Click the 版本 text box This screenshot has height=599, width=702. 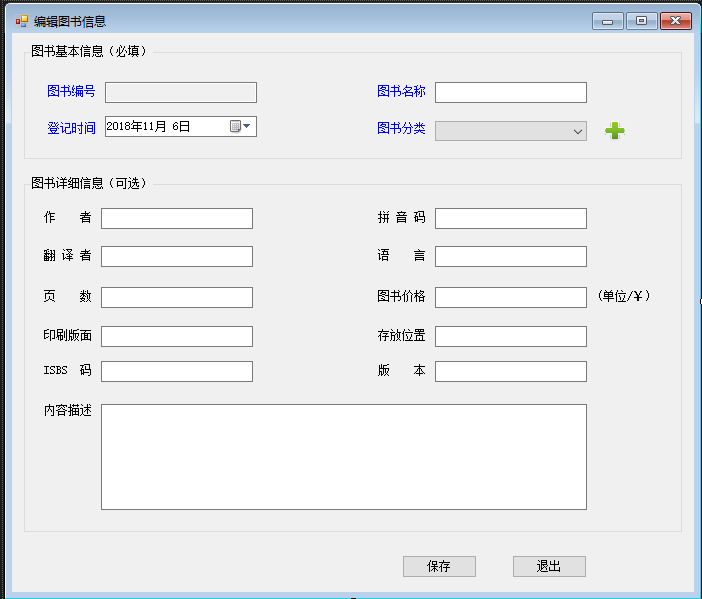coord(511,372)
